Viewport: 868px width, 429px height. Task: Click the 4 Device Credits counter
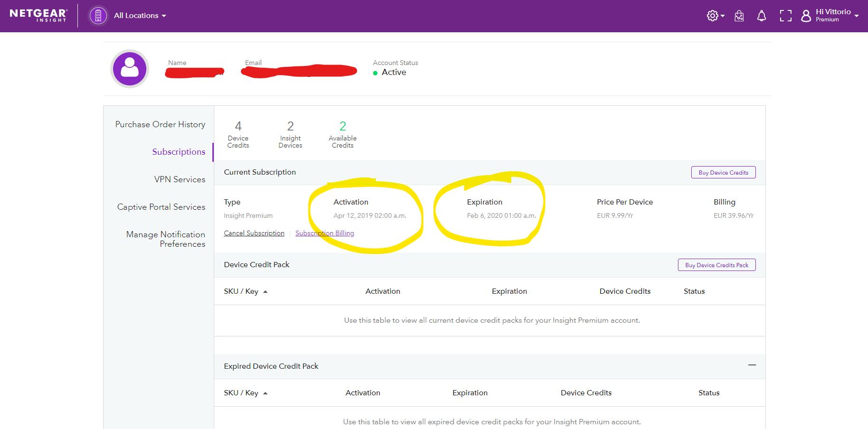(238, 134)
